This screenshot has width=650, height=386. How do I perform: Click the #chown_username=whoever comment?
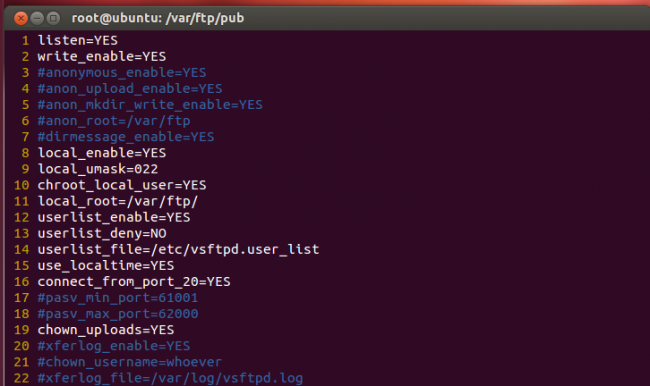click(130, 362)
